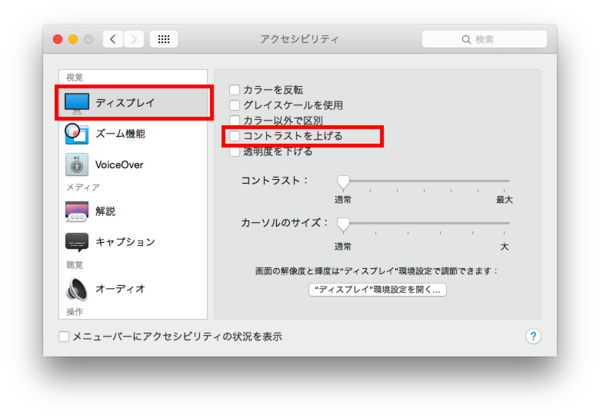Enable カラーを反転 checkbox
600x418 pixels.
point(235,90)
